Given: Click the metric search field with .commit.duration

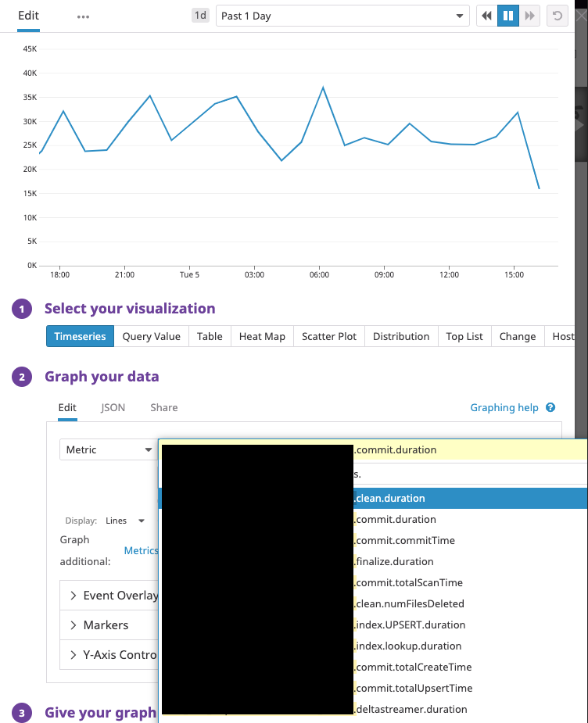Looking at the screenshot, I should click(x=469, y=449).
